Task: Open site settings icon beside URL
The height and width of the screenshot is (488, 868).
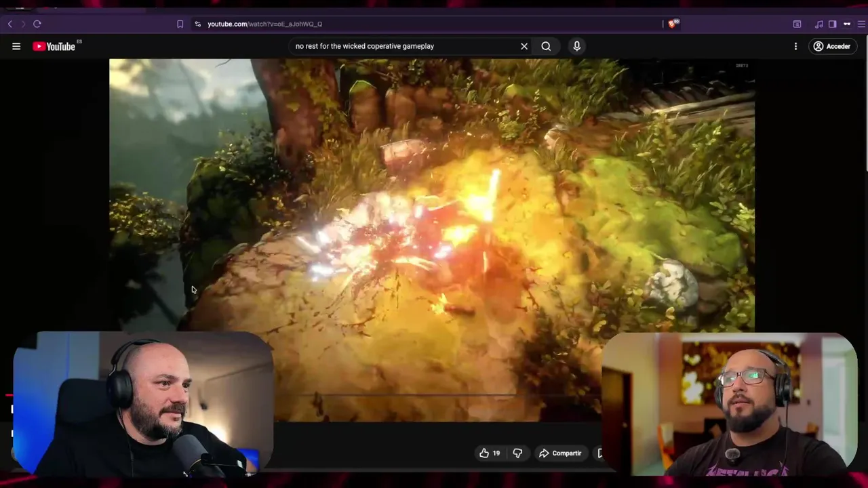Action: click(x=197, y=24)
